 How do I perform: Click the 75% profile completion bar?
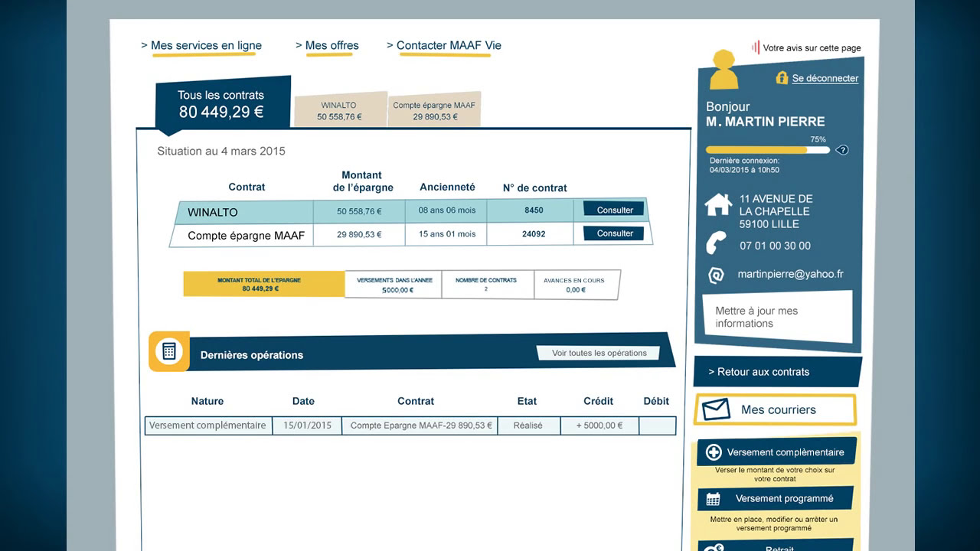tap(768, 150)
